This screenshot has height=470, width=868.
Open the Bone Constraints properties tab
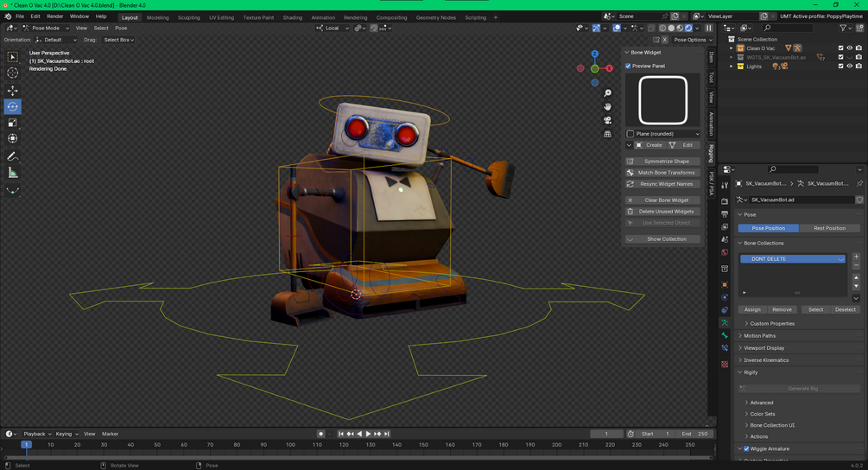click(725, 348)
